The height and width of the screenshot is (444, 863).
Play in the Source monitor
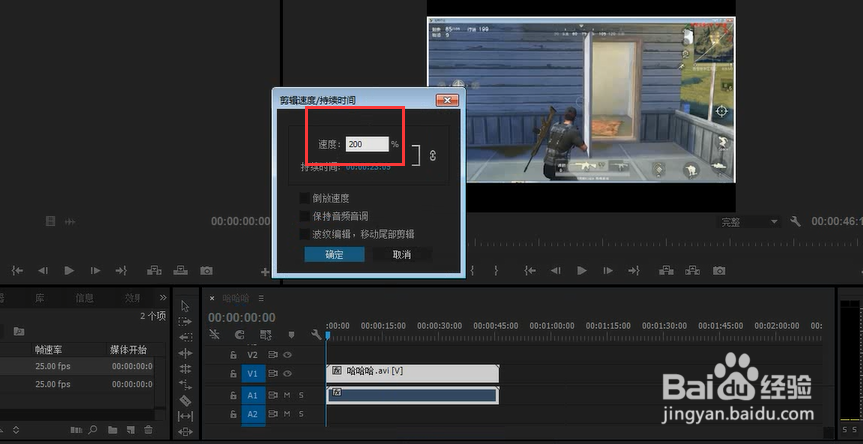tap(69, 270)
